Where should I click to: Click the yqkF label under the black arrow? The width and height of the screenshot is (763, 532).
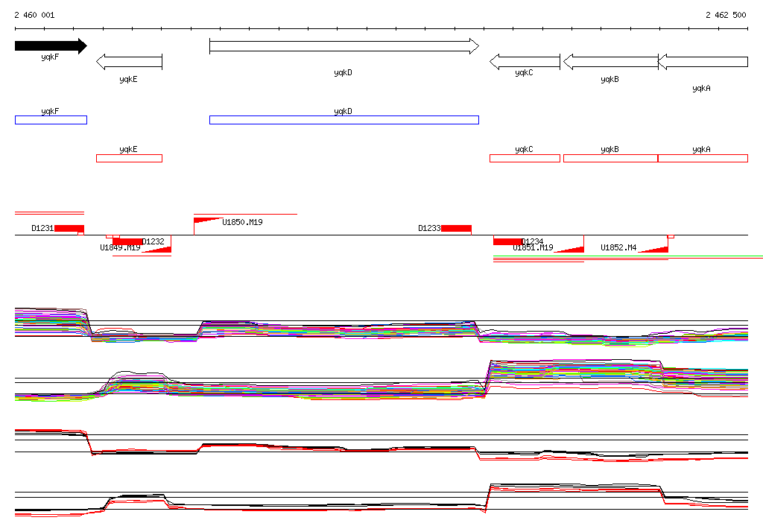(50, 57)
